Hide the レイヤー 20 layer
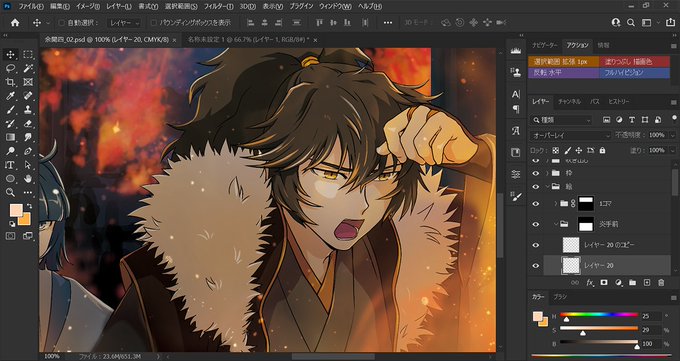 536,266
